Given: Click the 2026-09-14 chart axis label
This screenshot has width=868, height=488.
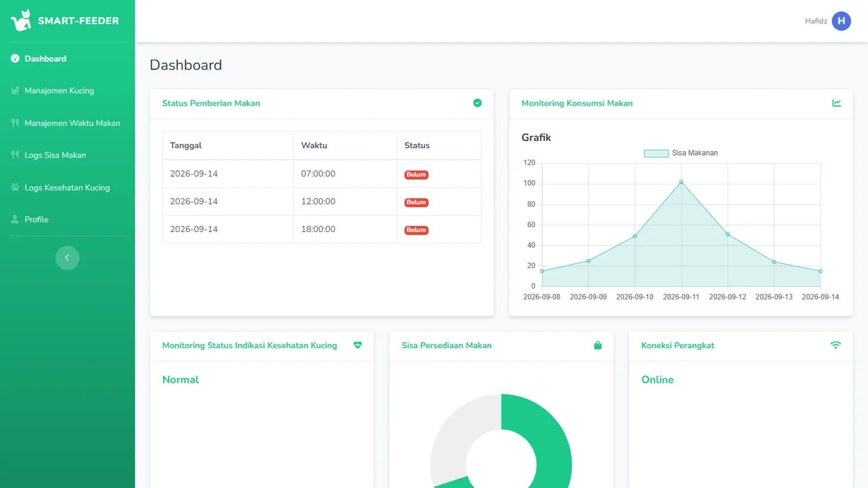Looking at the screenshot, I should click(x=820, y=297).
